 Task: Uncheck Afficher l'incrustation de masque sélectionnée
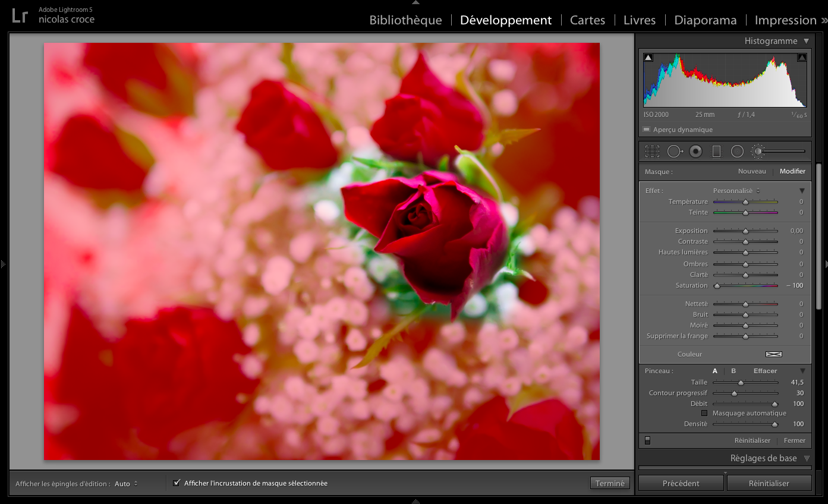(177, 483)
